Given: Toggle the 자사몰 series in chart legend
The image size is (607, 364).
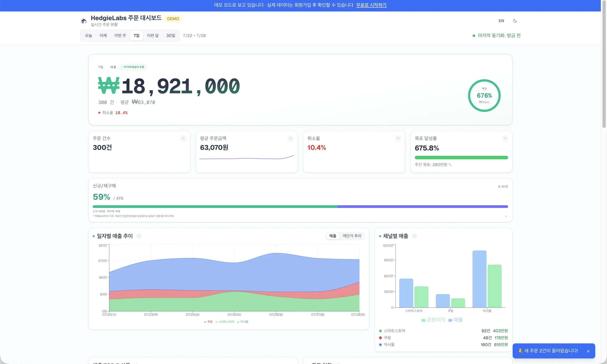Looking at the screenshot, I should click(x=243, y=322).
